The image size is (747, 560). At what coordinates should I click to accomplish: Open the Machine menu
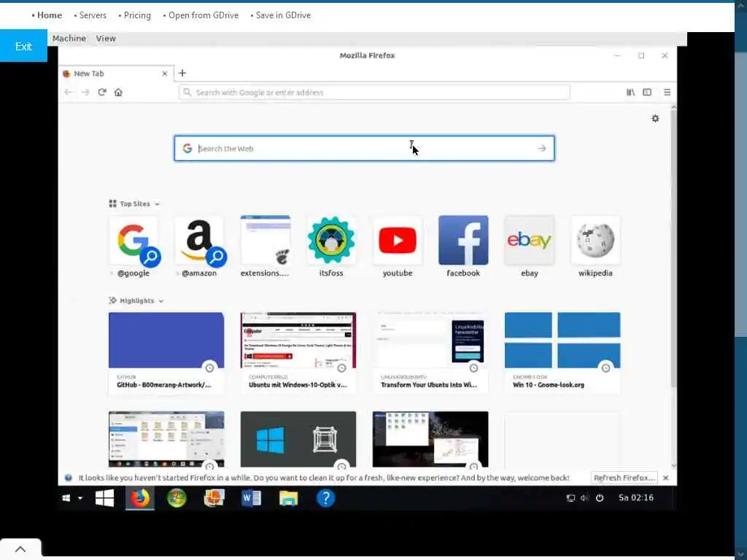(69, 38)
